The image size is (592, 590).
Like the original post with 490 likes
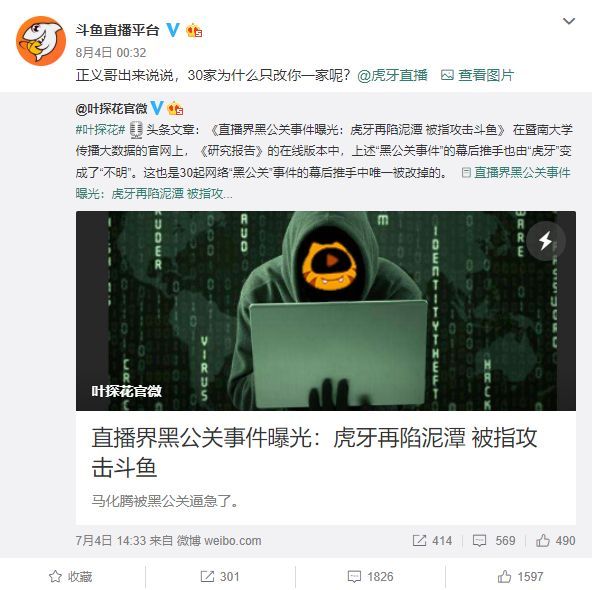coord(555,541)
